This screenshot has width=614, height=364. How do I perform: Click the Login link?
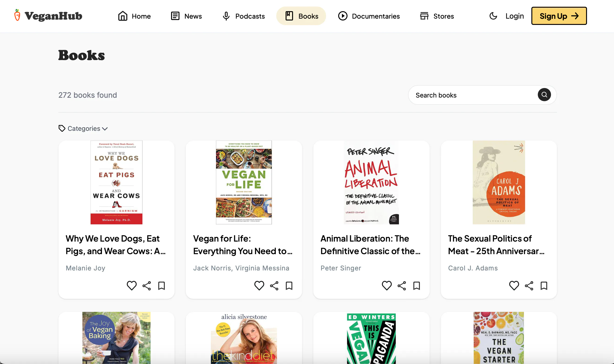(515, 16)
